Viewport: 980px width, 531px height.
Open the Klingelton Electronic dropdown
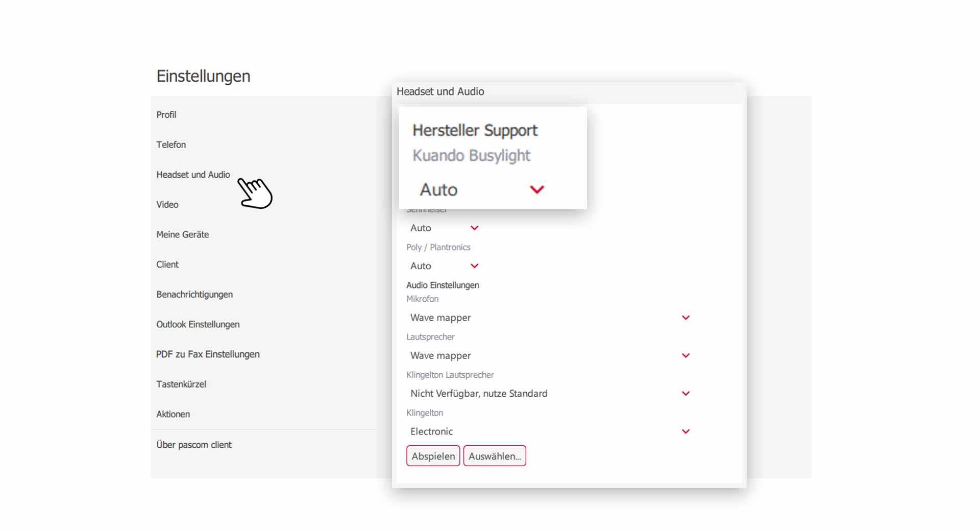pos(550,431)
